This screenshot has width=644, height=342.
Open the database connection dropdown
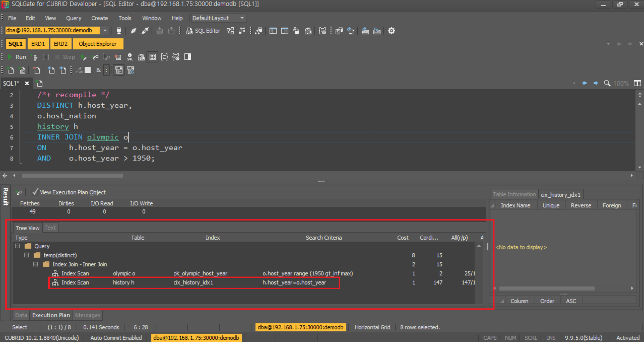[x=105, y=31]
